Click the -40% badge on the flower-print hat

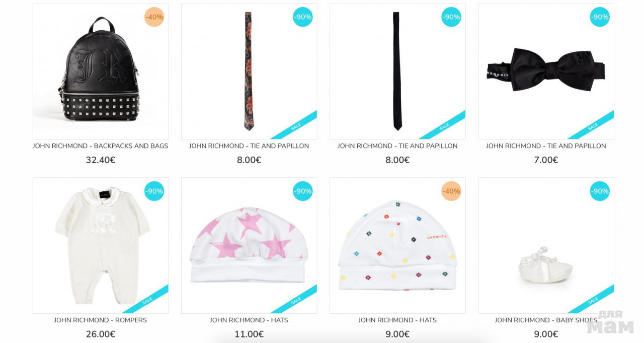pyautogui.click(x=451, y=191)
